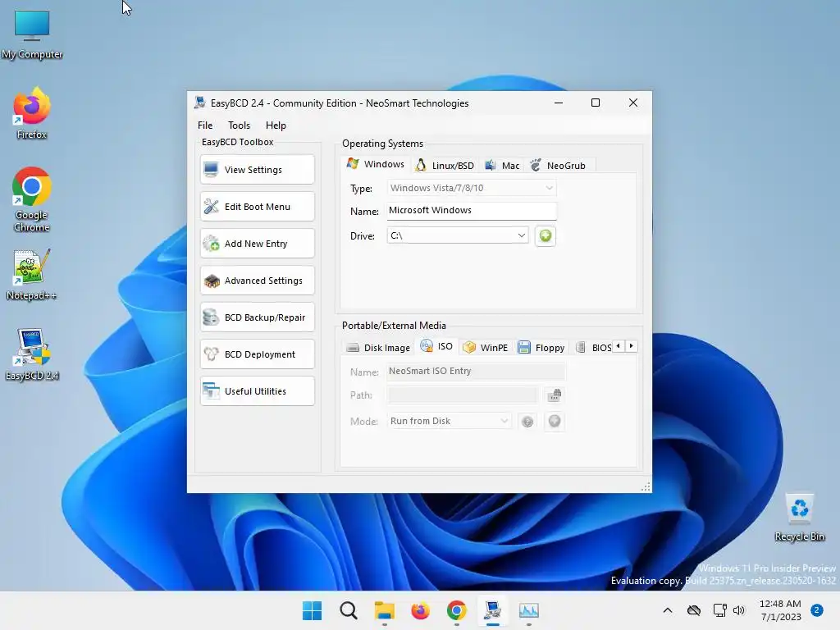Open Firefox from the taskbar

click(421, 610)
